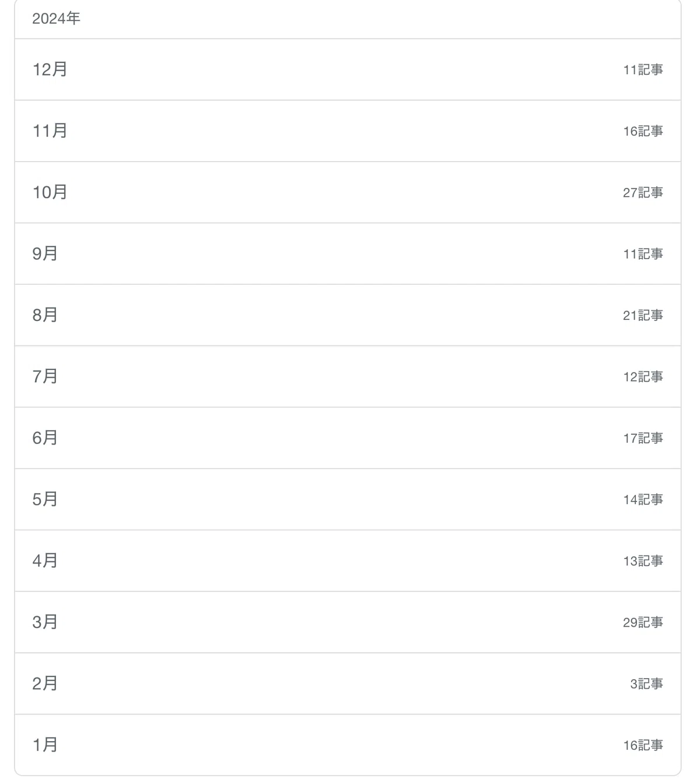Open the 9月 archive row

point(348,253)
